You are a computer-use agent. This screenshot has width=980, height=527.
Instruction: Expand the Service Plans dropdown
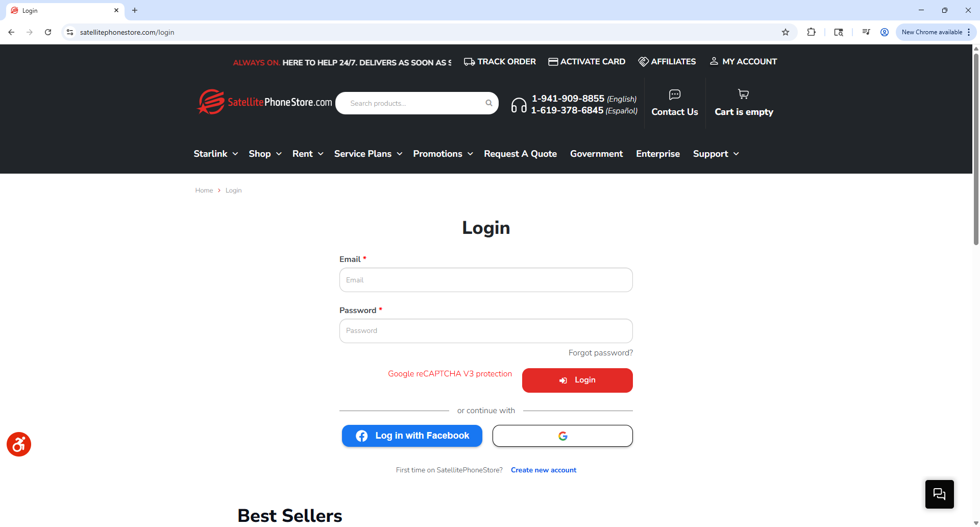point(369,154)
